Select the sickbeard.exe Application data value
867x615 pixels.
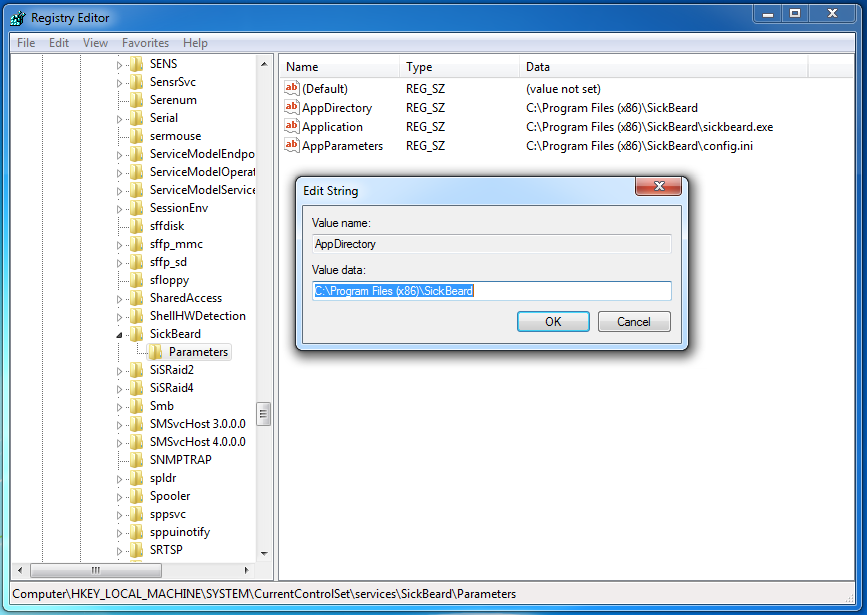(x=649, y=127)
